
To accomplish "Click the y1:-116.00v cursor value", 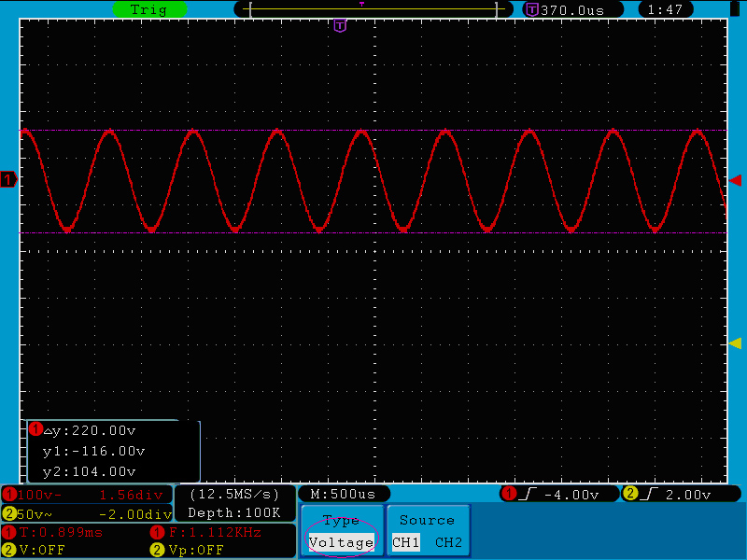I will (x=94, y=451).
